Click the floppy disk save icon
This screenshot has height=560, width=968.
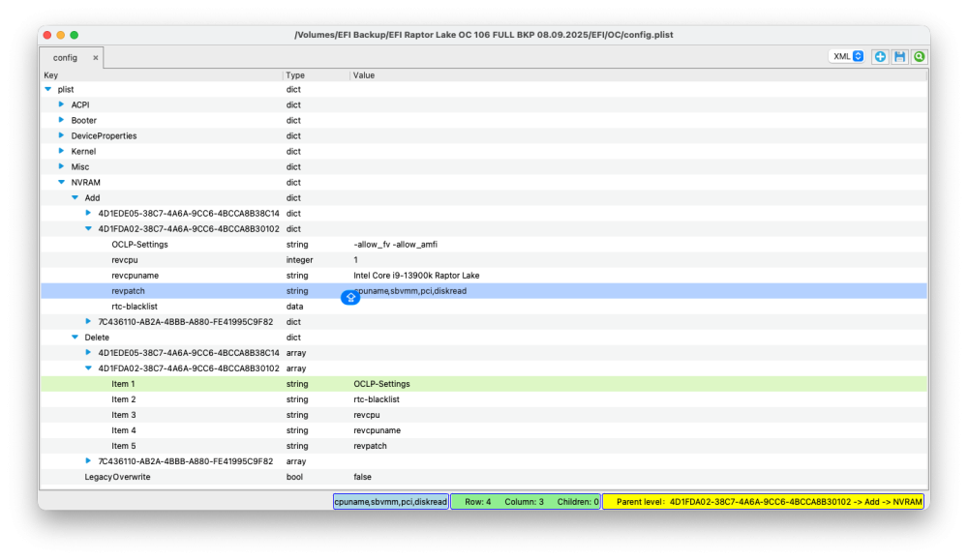[x=899, y=57]
